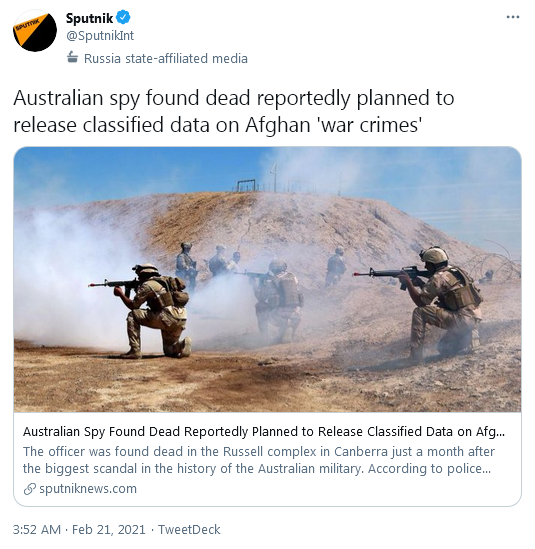Click the 3:52 AM timestamp

click(37, 529)
